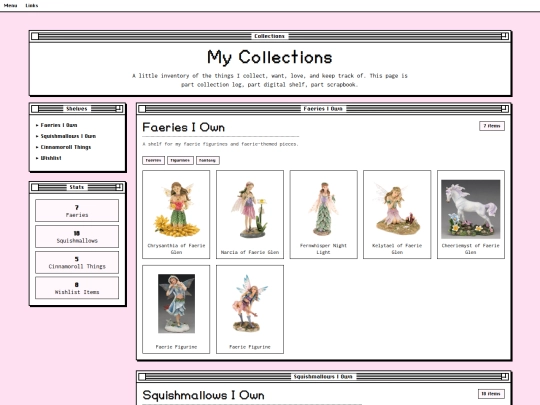The width and height of the screenshot is (540, 405).
Task: Click the Shelves window zoom box
Action: (119, 109)
